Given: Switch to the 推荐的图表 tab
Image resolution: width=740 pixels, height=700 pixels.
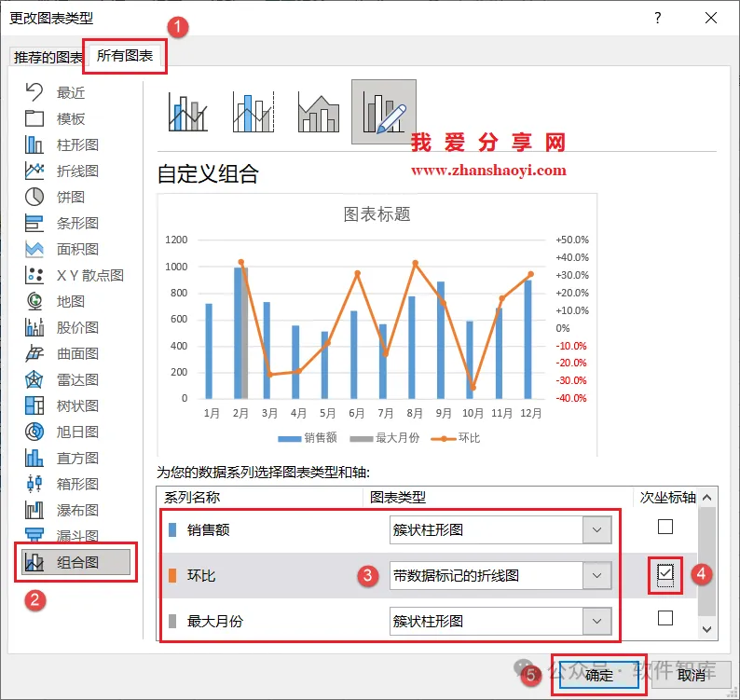Looking at the screenshot, I should coord(48,57).
